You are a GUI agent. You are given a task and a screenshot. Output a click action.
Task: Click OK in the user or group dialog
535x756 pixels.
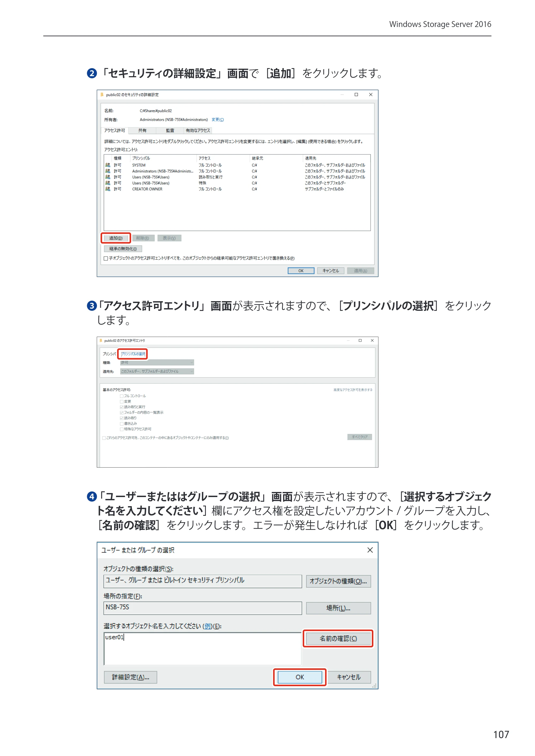pos(300,677)
